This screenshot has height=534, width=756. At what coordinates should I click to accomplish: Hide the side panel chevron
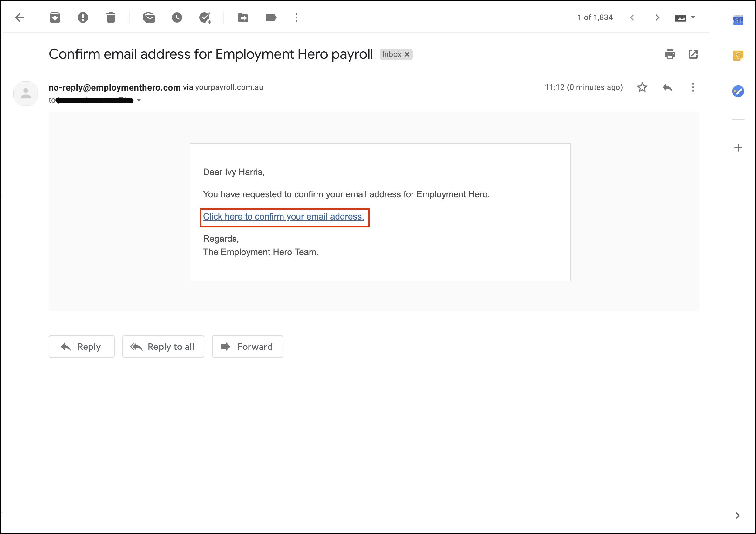(738, 516)
